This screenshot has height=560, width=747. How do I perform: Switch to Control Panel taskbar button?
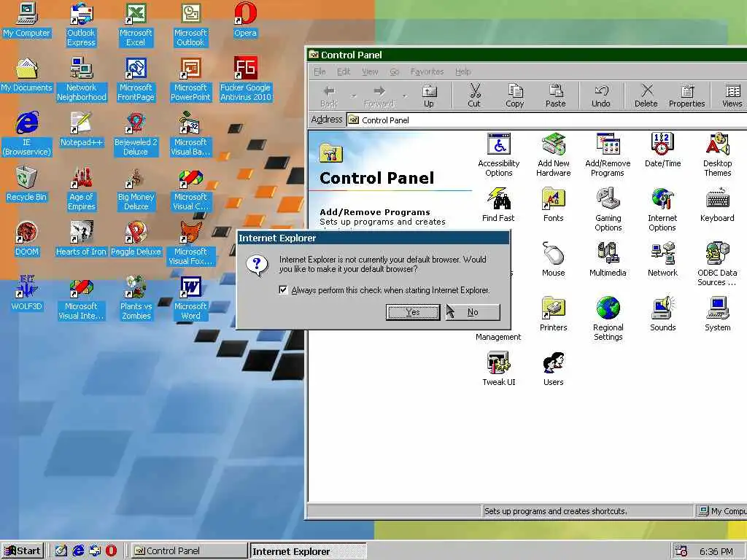click(189, 551)
